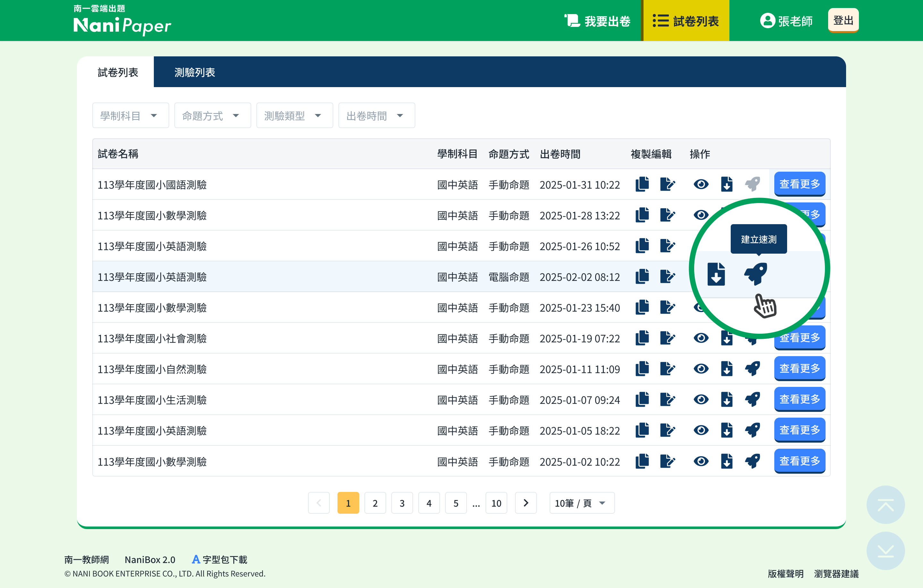
Task: Edit the 2025-01-31 10:22 exam paper
Action: (x=667, y=184)
